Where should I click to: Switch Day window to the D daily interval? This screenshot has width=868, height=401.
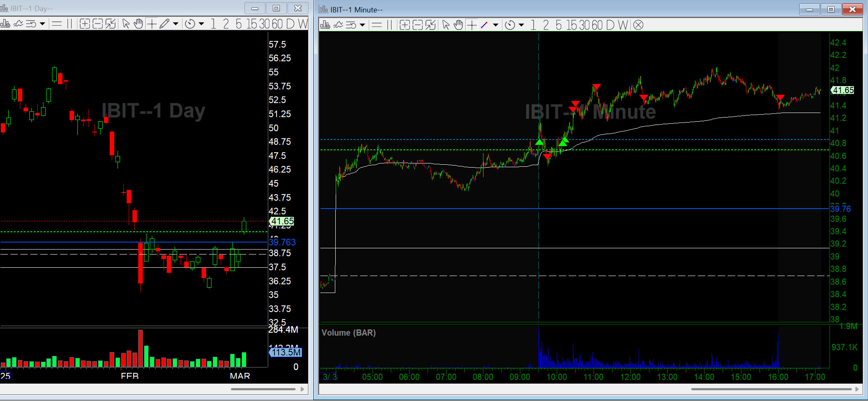(x=290, y=24)
